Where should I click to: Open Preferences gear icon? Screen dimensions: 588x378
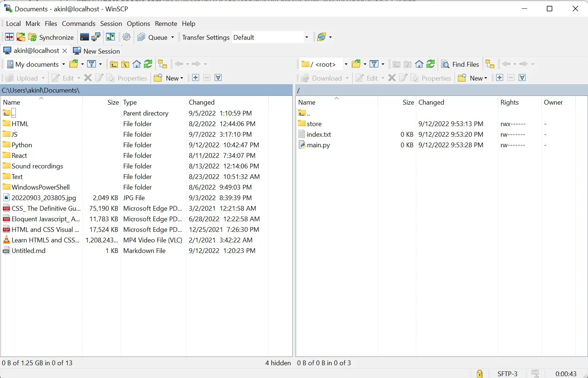(x=127, y=37)
